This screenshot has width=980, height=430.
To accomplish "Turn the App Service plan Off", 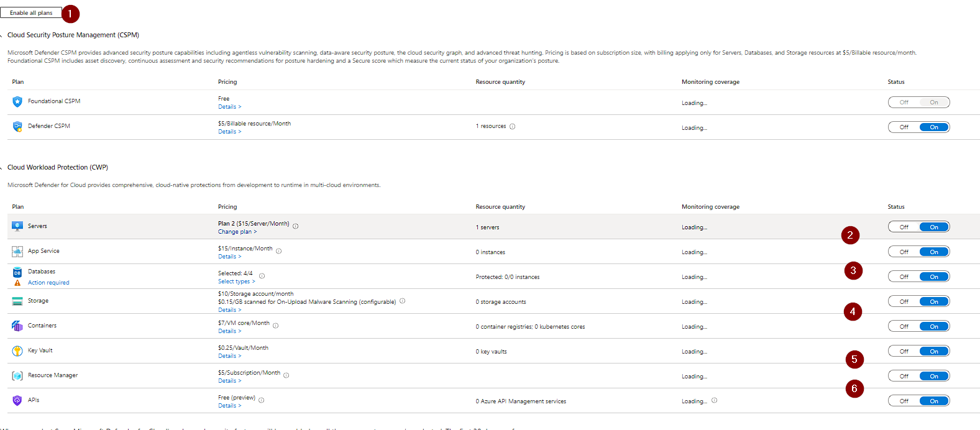I will click(x=904, y=252).
